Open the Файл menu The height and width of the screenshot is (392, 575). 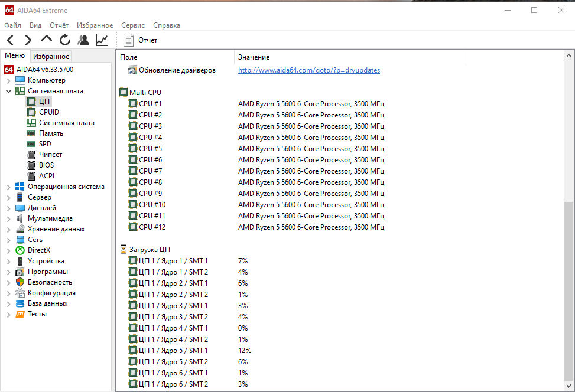point(13,25)
